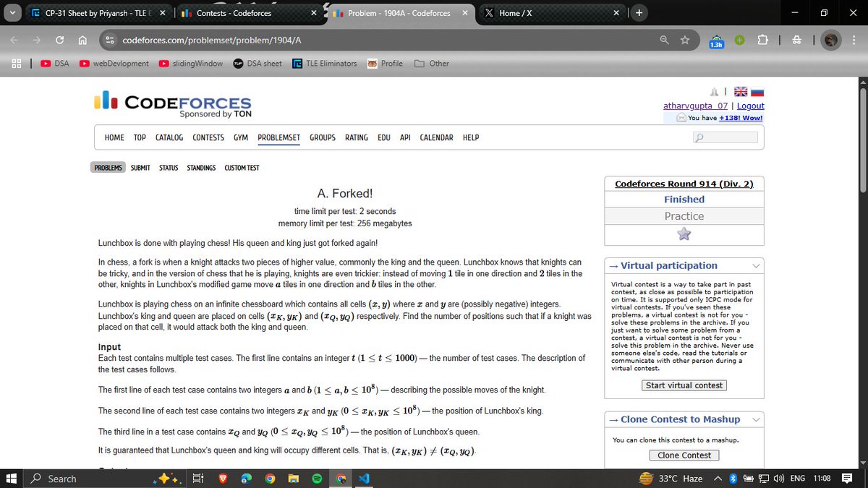This screenshot has height=488, width=868.
Task: Click the address bar URL
Action: (212, 40)
